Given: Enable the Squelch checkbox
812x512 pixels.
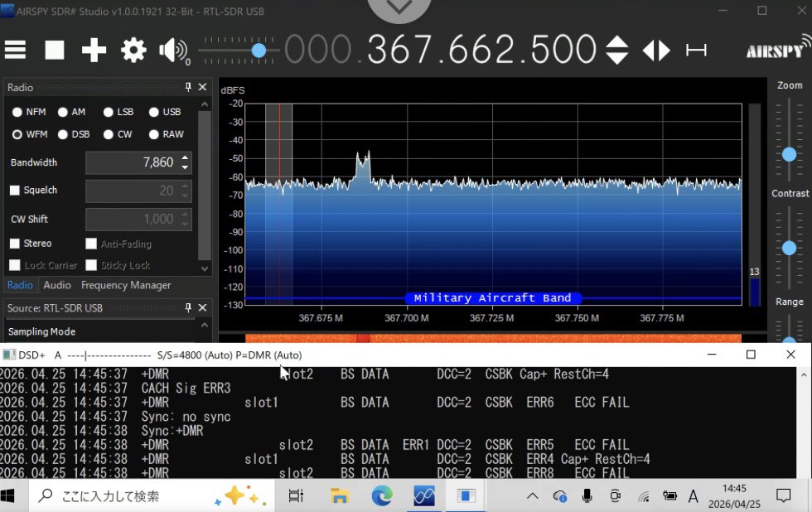Looking at the screenshot, I should pos(15,190).
